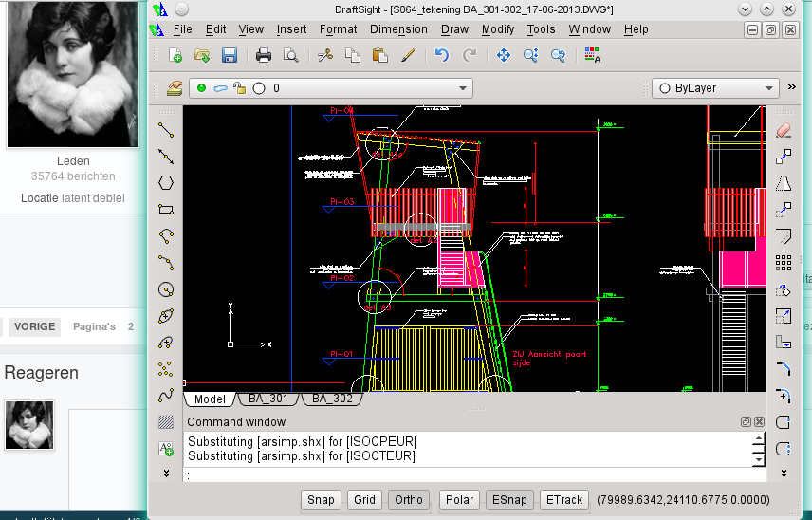The width and height of the screenshot is (812, 520).
Task: Click command window scroll up arrow
Action: coord(759,438)
